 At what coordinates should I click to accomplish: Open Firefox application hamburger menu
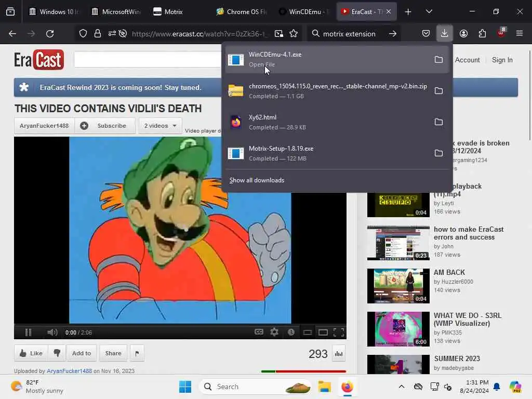coord(520,33)
